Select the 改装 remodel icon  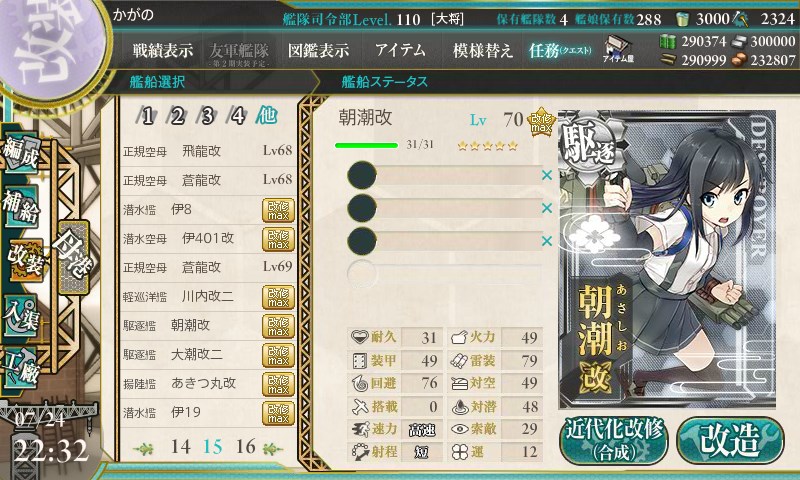click(x=26, y=260)
